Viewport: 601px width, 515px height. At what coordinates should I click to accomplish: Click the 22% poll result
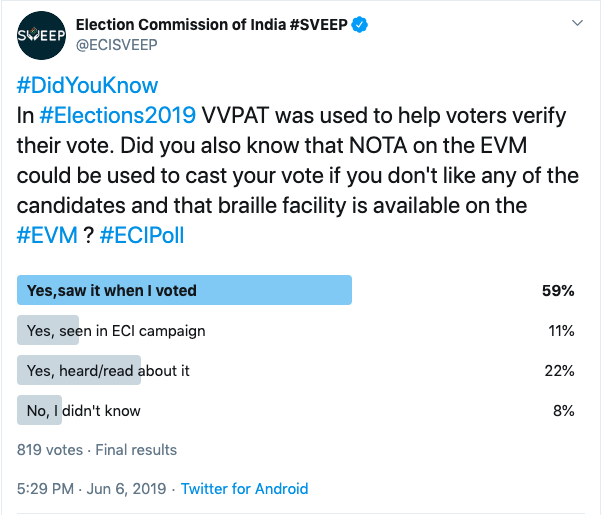pyautogui.click(x=559, y=371)
